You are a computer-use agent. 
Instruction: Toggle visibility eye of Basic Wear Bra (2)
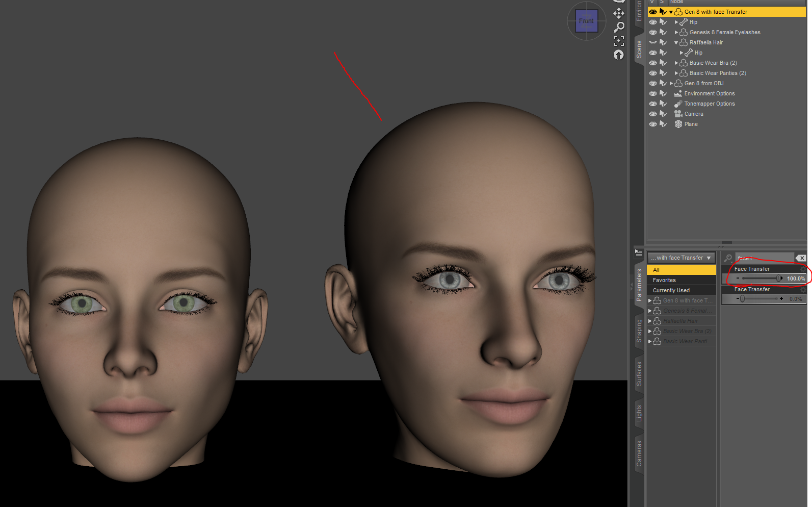pyautogui.click(x=652, y=63)
